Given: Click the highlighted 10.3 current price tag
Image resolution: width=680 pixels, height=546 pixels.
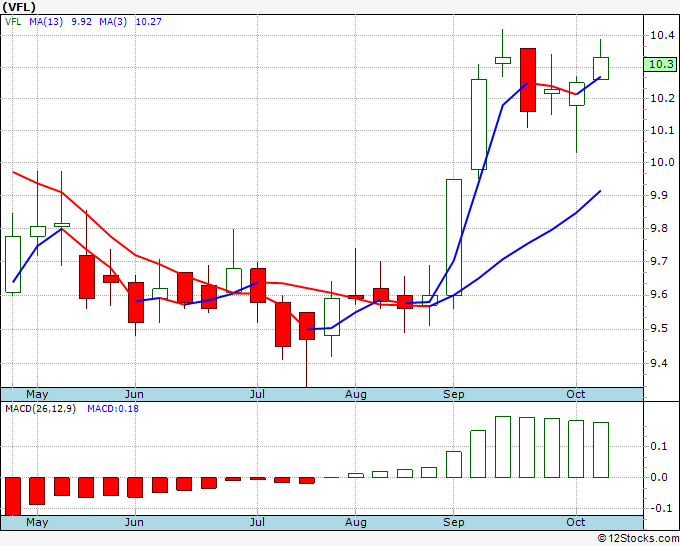Looking at the screenshot, I should coord(660,64).
